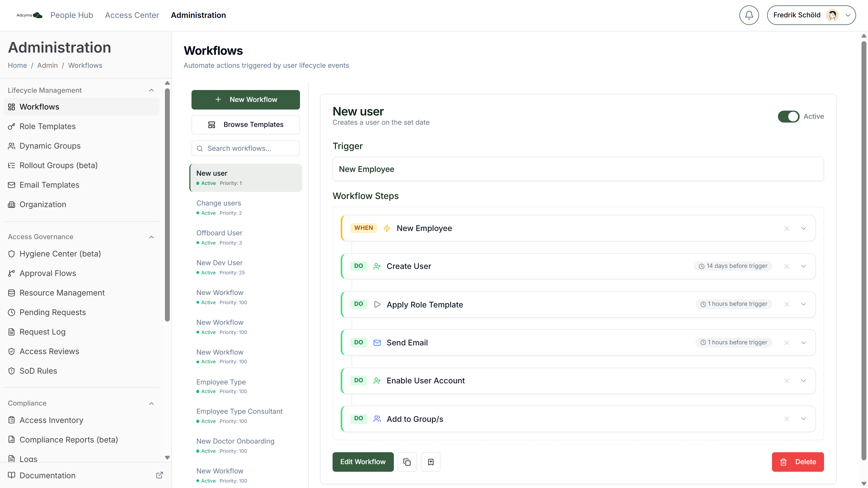Toggle the New user Active switch

point(789,116)
